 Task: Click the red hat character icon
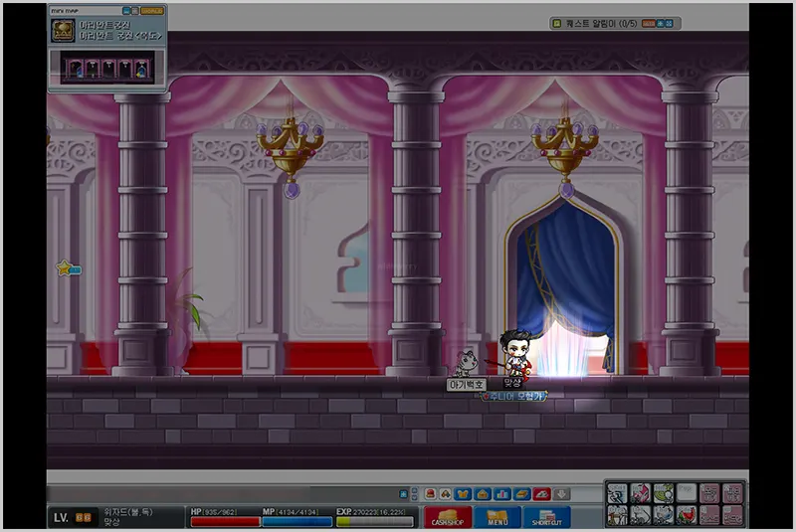[431, 493]
